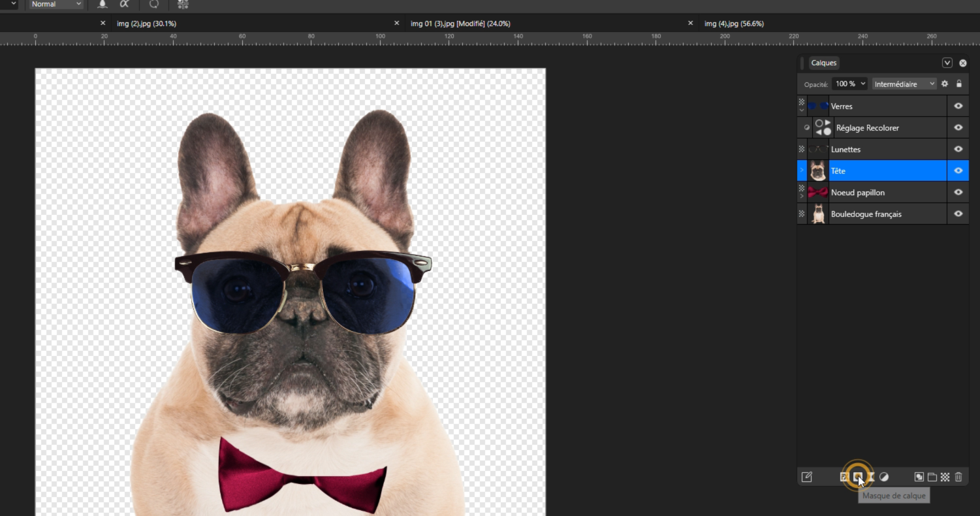
Task: Switch to the img (2).jpg tab
Action: coord(146,24)
